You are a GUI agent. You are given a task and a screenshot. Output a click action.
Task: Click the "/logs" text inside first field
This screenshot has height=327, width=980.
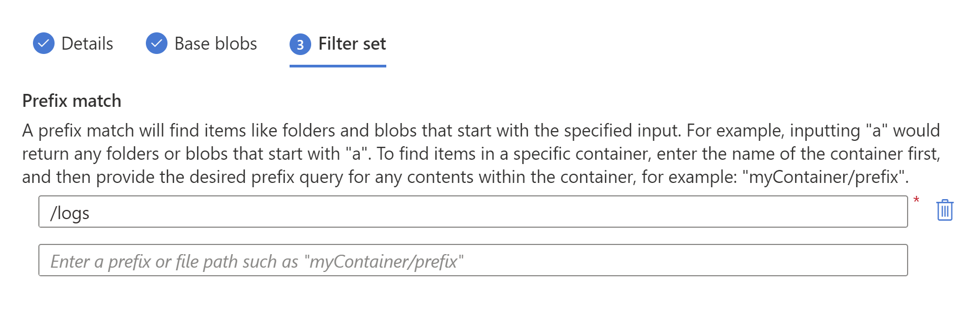(70, 213)
